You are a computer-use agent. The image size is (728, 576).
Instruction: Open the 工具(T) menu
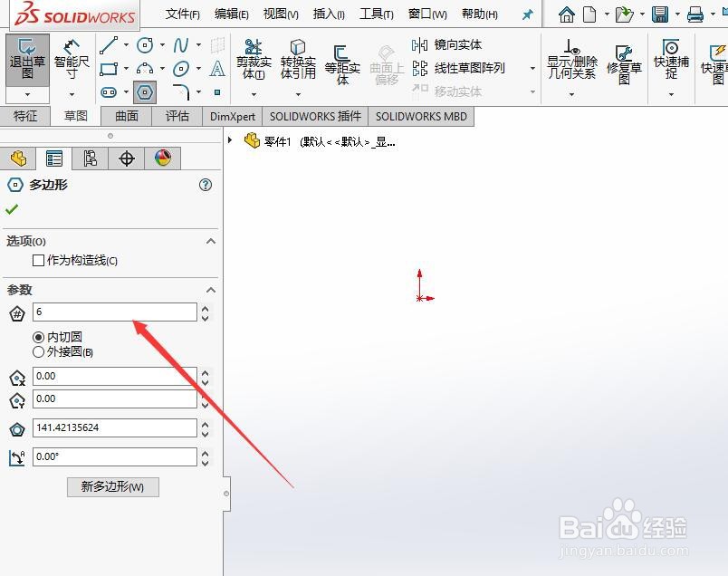pos(377,14)
